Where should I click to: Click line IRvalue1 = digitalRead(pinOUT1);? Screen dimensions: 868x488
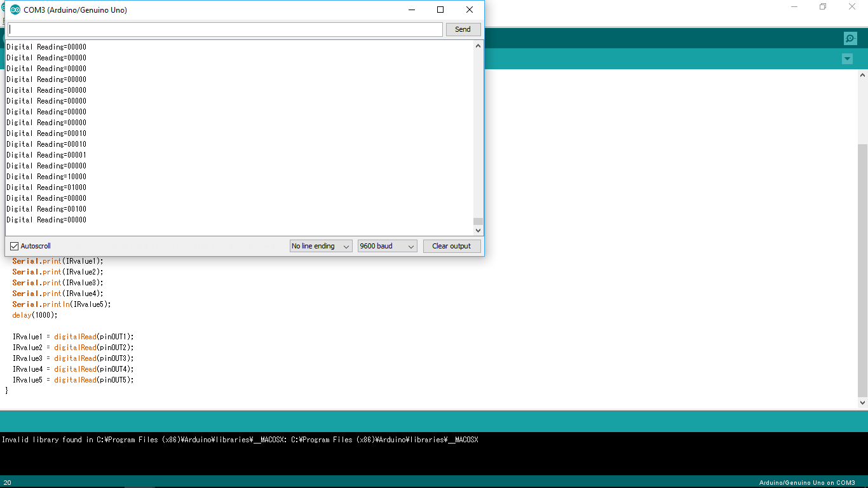[x=73, y=337]
